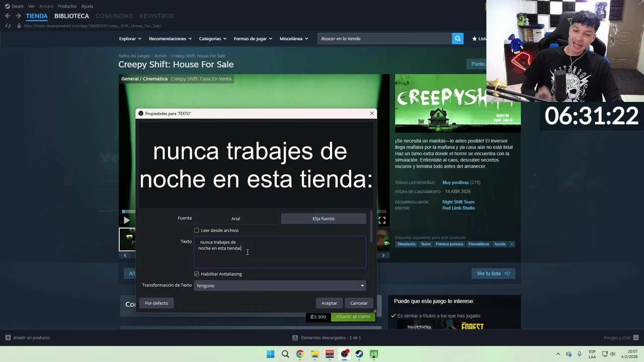The height and width of the screenshot is (362, 644).
Task: Open the Red Limb Studio editor link
Action: pos(458,208)
